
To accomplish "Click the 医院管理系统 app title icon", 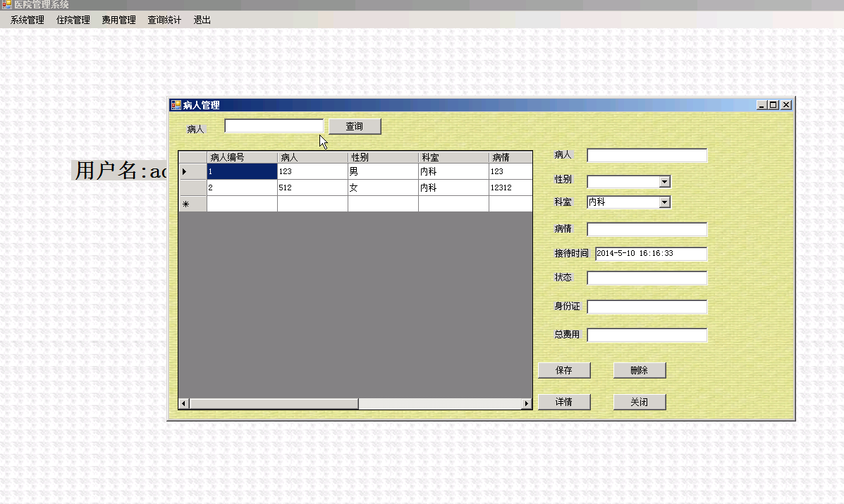I will tap(6, 5).
